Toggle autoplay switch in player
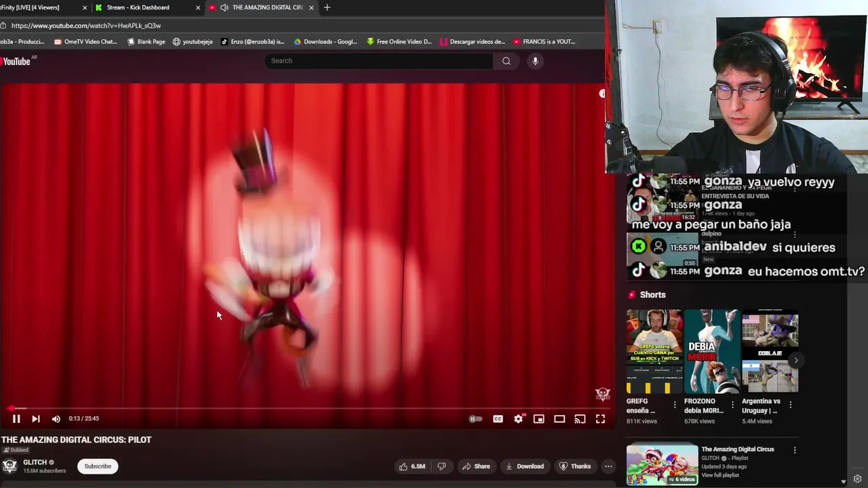The height and width of the screenshot is (488, 868). point(476,419)
